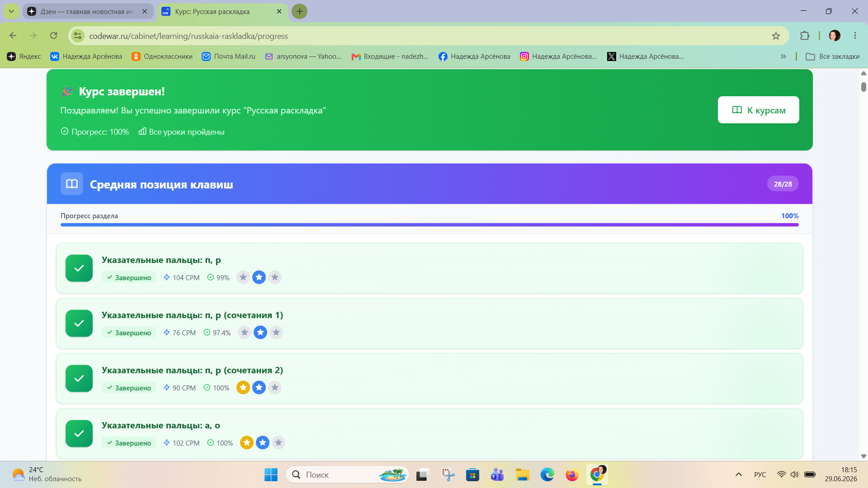Viewport: 868px width, 488px height.
Task: Click the 'РУС' language indicator in taskbar
Action: click(x=760, y=474)
